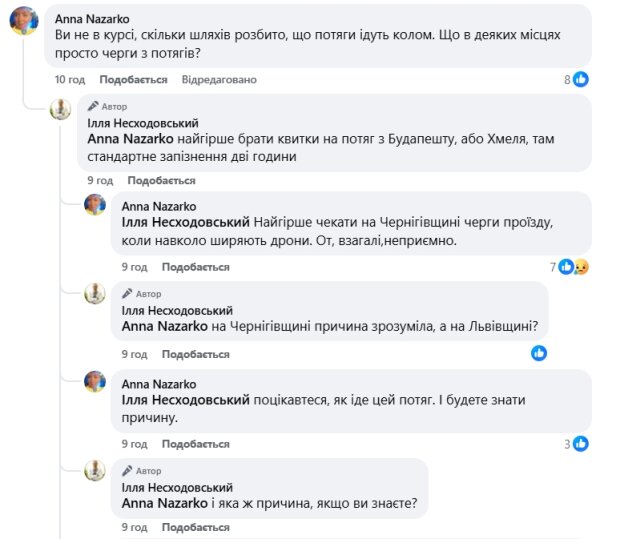Click Anna Nazarko's avatar on Чернігівщині reply

coord(95,205)
